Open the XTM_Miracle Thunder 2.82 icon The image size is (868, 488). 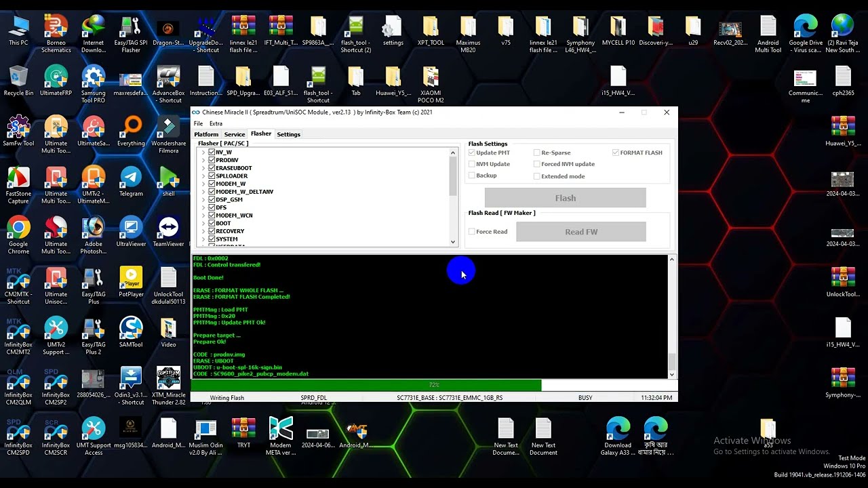point(168,387)
